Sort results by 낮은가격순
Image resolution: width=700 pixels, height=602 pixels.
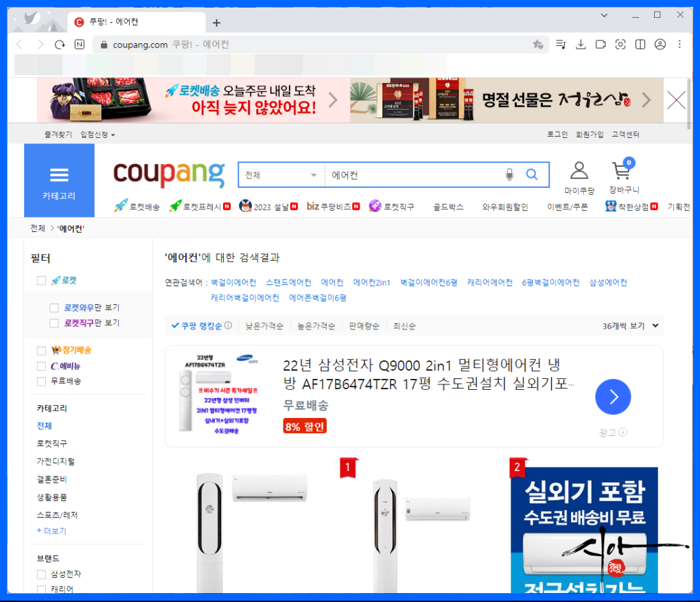264,326
